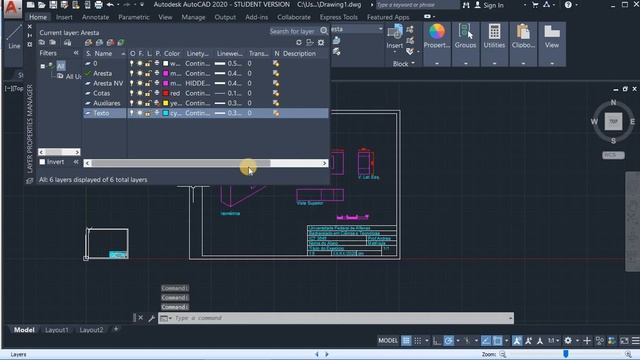This screenshot has height=360, width=640.
Task: Toggle Lock padlock for layer Auxiliares
Action: pyautogui.click(x=148, y=103)
